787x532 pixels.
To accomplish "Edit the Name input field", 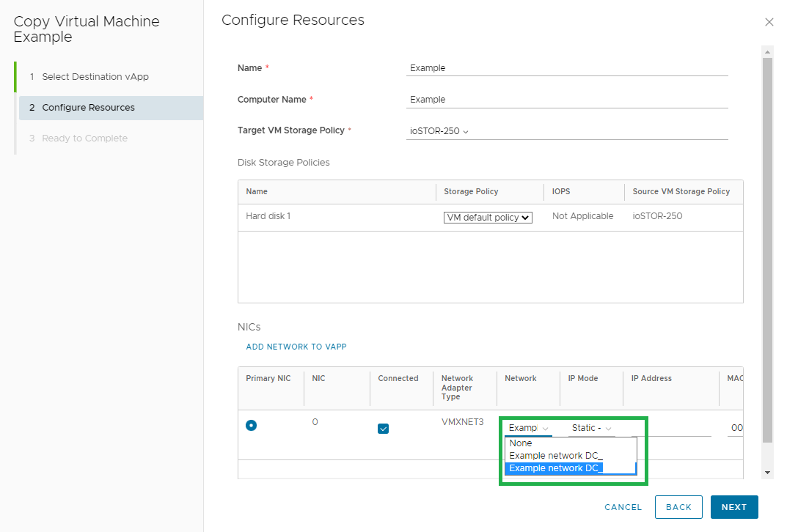I will click(x=567, y=68).
